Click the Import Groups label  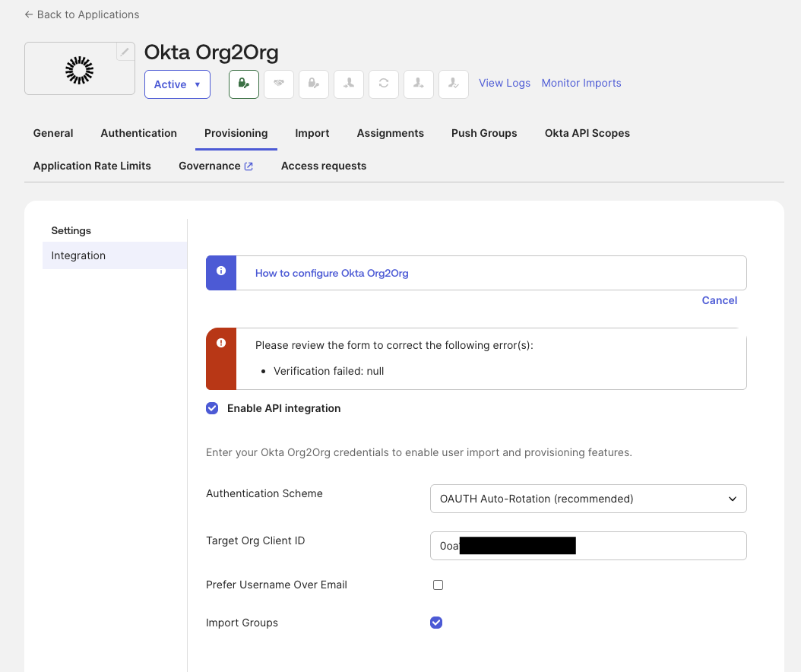click(x=242, y=623)
